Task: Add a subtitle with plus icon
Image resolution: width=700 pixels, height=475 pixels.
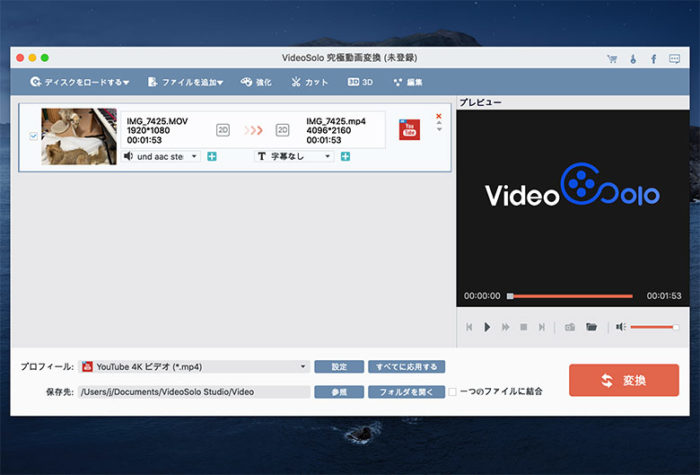Action: tap(345, 156)
